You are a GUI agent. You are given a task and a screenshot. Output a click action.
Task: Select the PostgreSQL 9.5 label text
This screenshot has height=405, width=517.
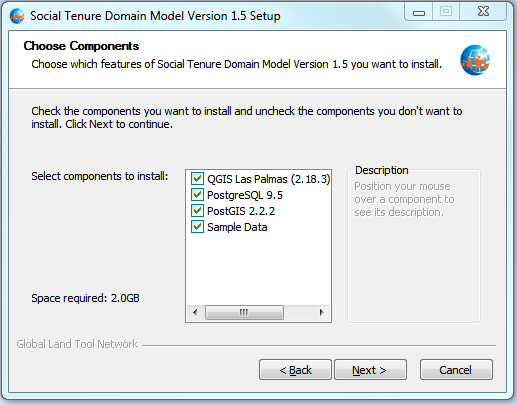245,195
